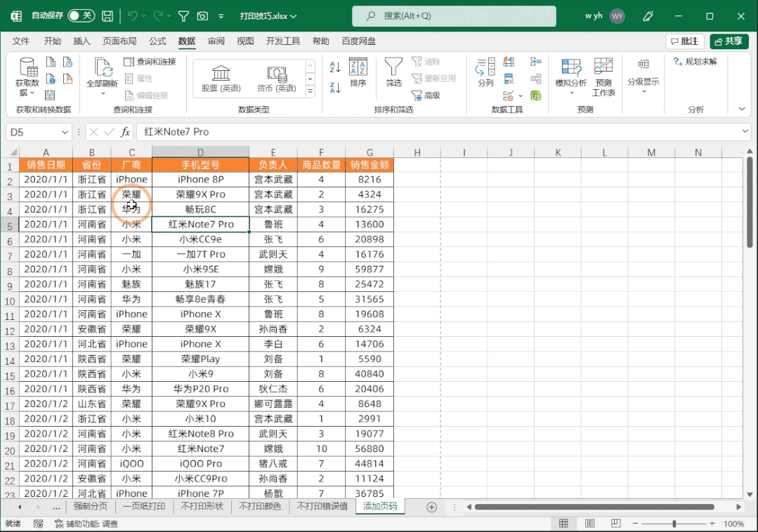
Task: Click the horizontal scrollbar thumb
Action: click(594, 507)
